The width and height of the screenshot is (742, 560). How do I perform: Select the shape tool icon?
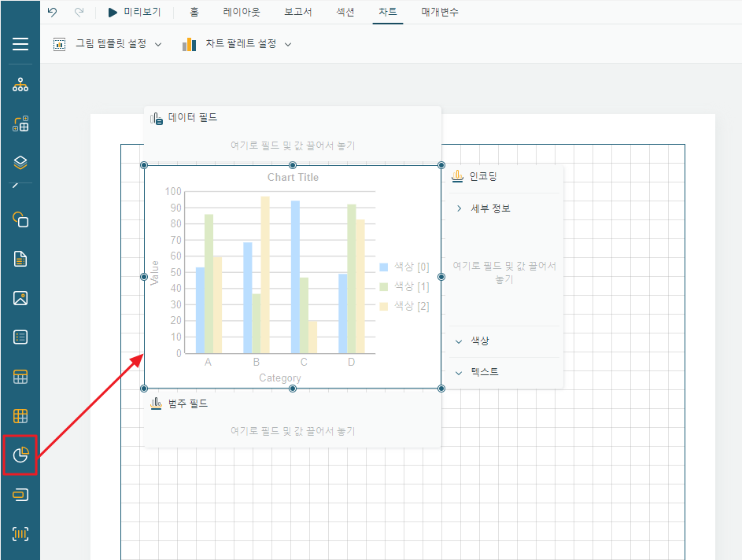coord(20,219)
